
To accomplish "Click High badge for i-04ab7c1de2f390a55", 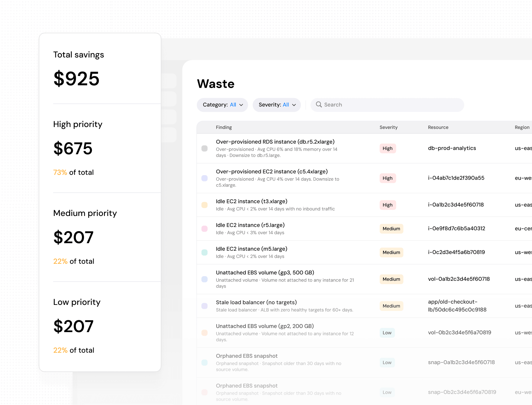I will point(388,178).
